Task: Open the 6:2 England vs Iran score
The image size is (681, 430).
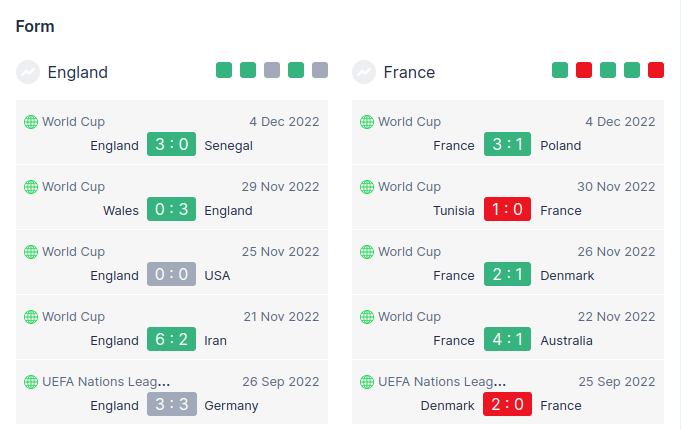Action: (x=171, y=340)
